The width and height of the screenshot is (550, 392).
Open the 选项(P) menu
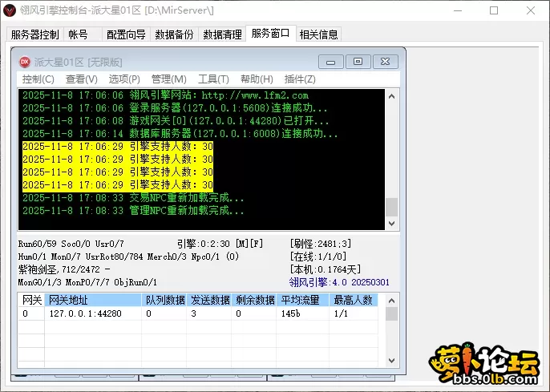coord(124,79)
